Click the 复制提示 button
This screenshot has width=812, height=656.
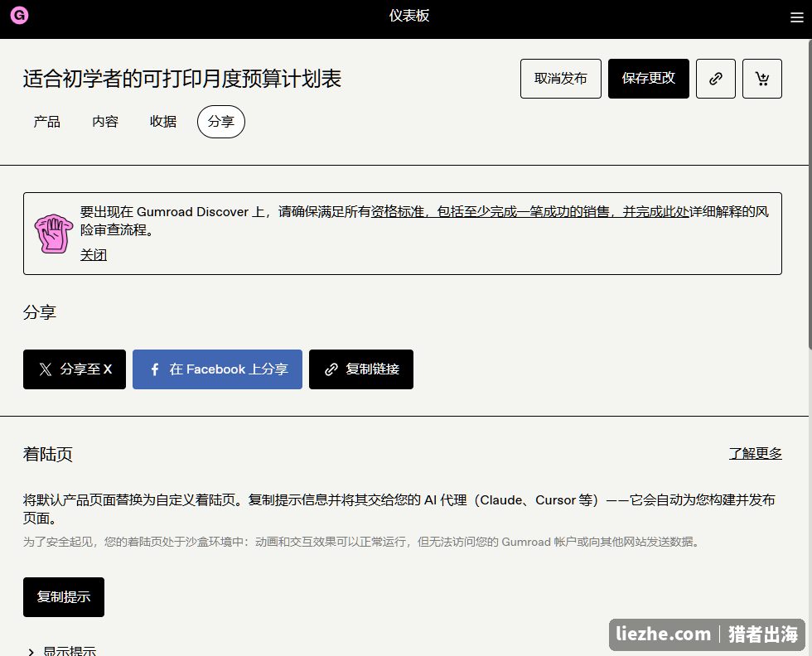tap(64, 597)
